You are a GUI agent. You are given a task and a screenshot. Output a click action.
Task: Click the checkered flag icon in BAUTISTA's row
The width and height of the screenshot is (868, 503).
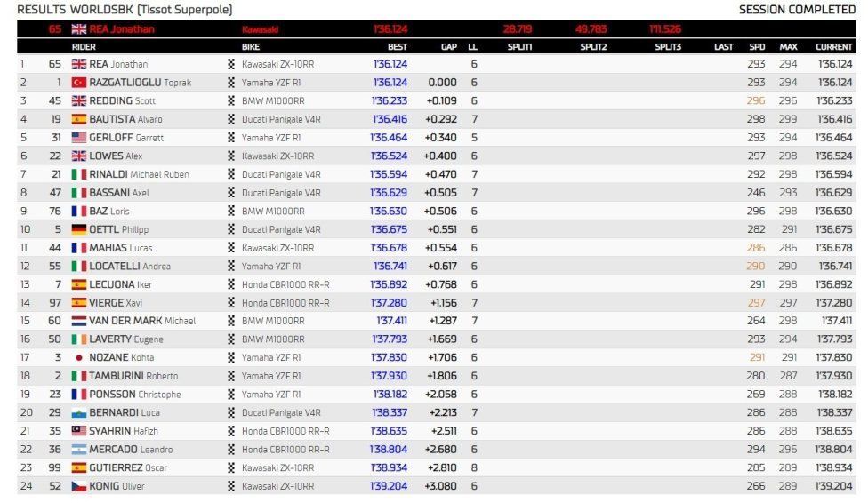pyautogui.click(x=231, y=119)
